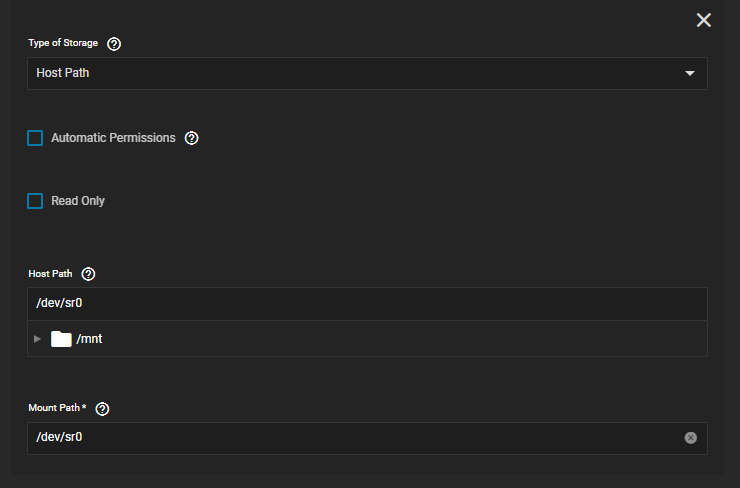This screenshot has width=740, height=488.
Task: Open Type of Storage help tooltip icon
Action: (114, 44)
